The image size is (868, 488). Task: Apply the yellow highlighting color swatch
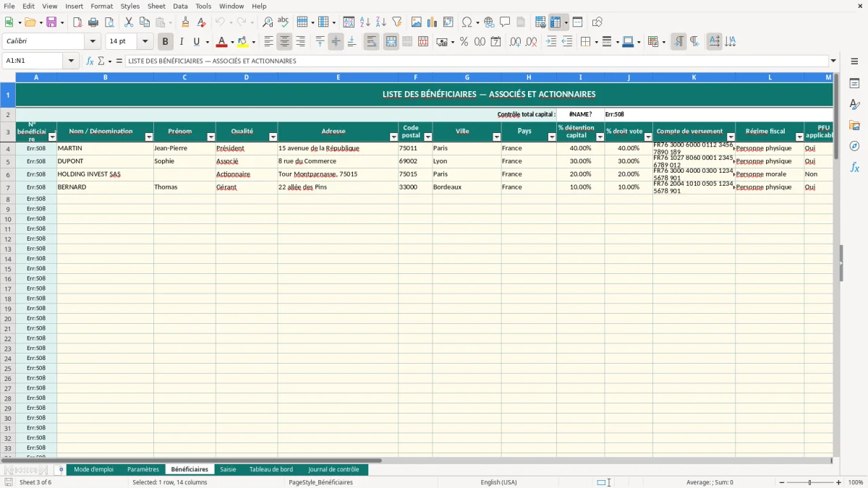(243, 42)
